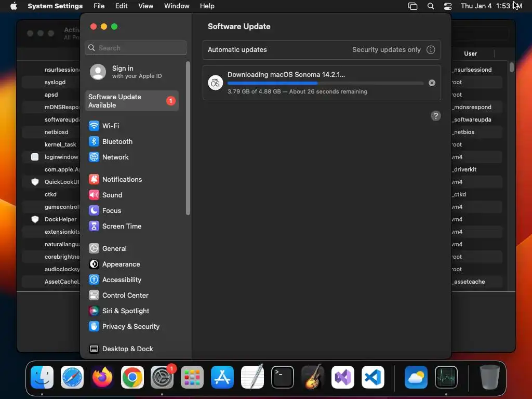Open Terminal from the Dock
The image size is (532, 399).
click(283, 377)
